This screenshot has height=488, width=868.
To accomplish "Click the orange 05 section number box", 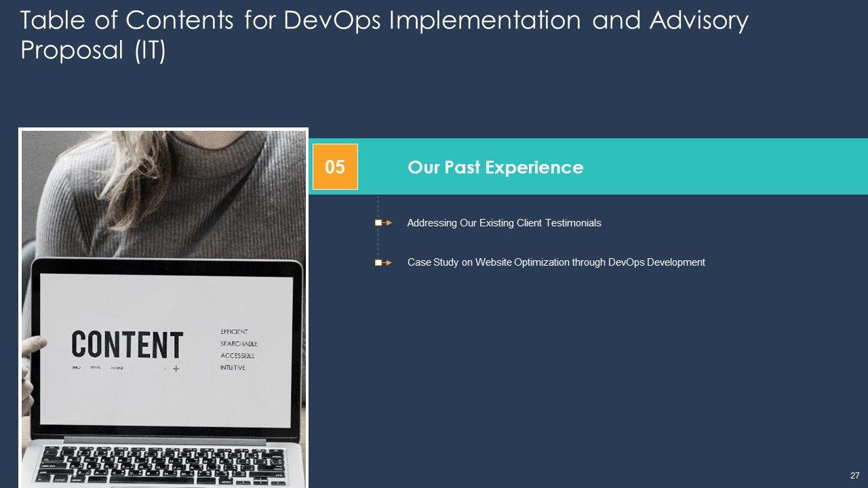I will pos(335,167).
